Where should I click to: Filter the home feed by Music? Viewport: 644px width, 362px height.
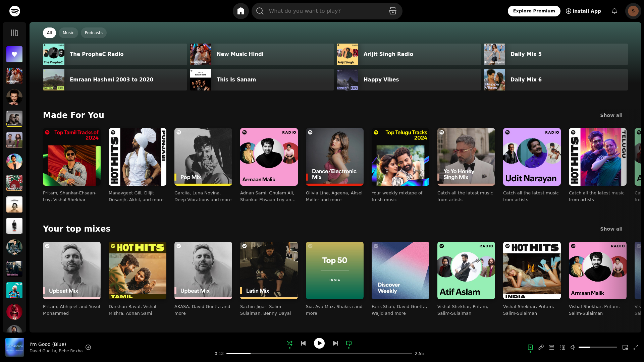tap(68, 33)
